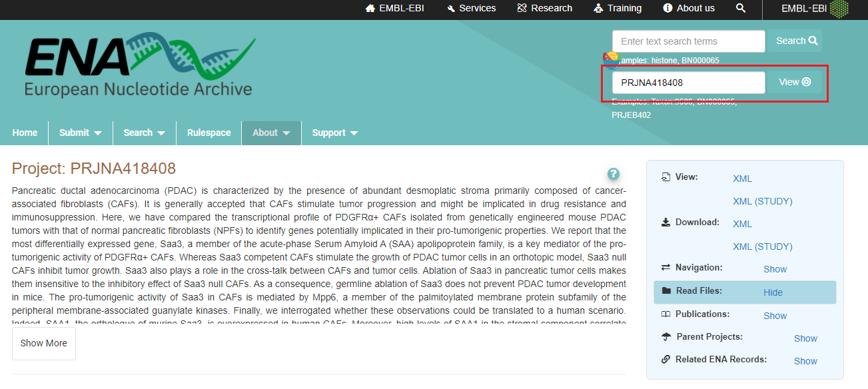Open the Training menu item
The image size is (868, 389).
[618, 8]
